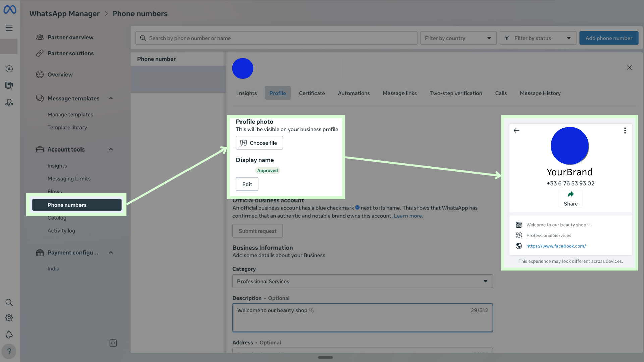This screenshot has width=644, height=362.
Task: Click back arrow in profile preview
Action: tap(516, 131)
